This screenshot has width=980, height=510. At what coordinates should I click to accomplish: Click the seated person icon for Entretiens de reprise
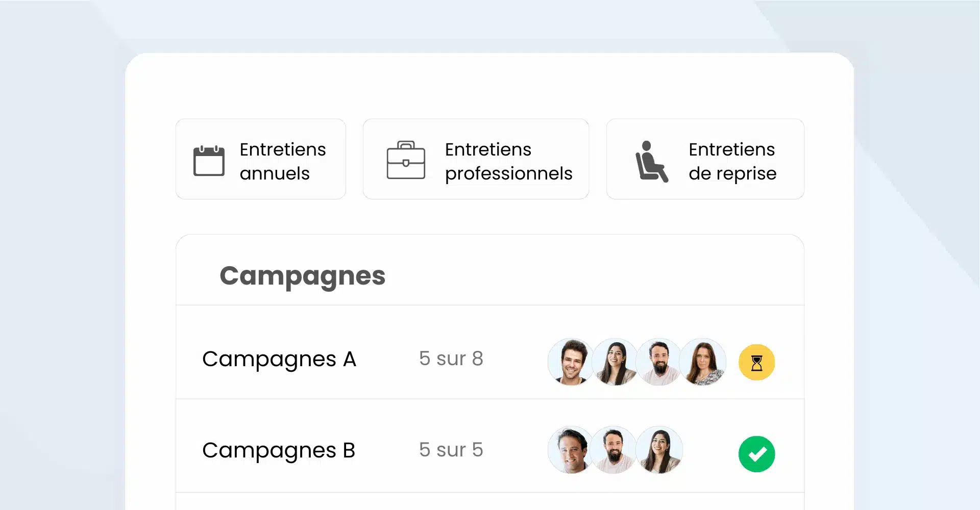651,161
